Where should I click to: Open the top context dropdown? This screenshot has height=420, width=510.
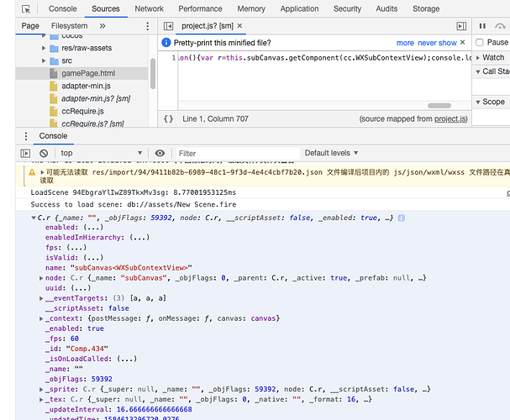101,153
